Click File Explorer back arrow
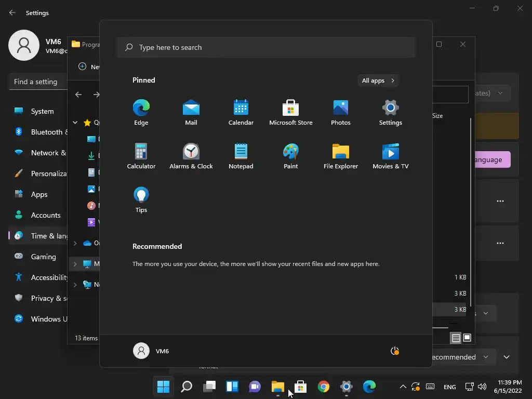532x399 pixels. pos(78,95)
